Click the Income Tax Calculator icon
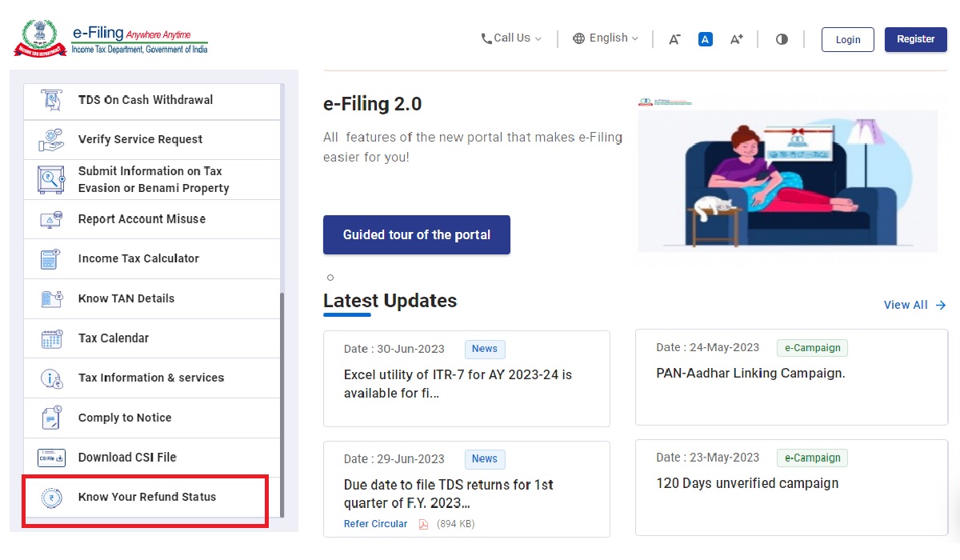 pyautogui.click(x=51, y=259)
